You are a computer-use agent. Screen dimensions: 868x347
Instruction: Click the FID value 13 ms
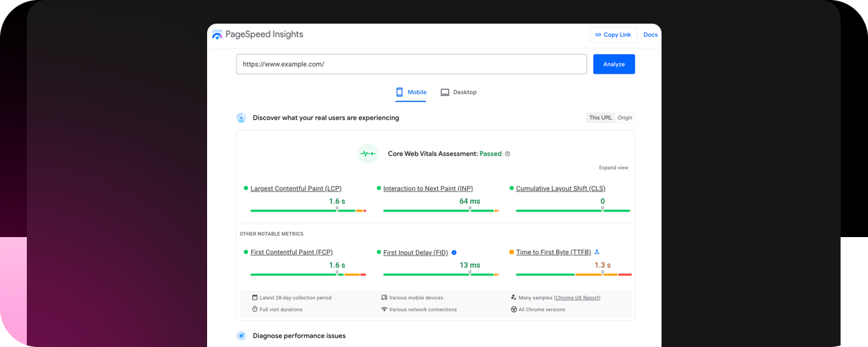pos(470,265)
